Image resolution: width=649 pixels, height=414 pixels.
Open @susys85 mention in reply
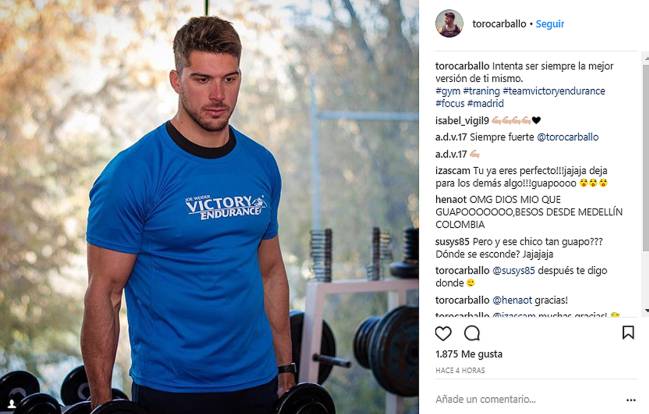coord(513,271)
